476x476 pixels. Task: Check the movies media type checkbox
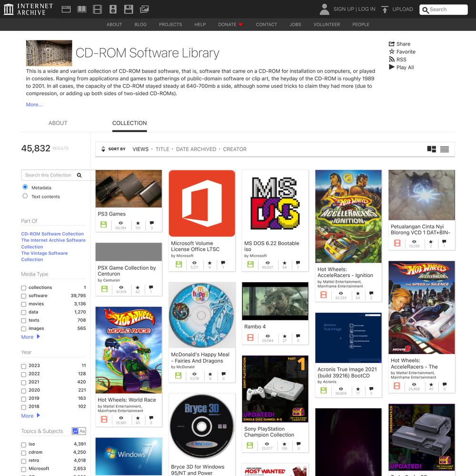click(24, 304)
